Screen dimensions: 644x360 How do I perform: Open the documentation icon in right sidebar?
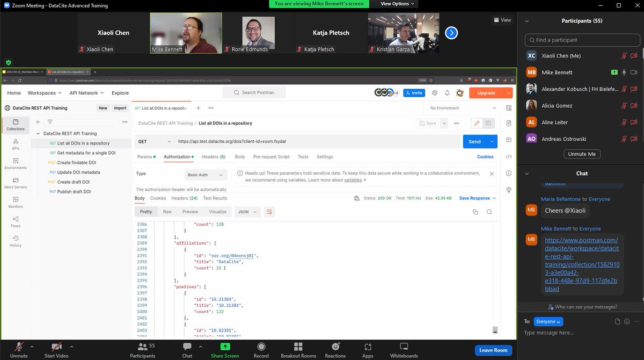pos(508,123)
